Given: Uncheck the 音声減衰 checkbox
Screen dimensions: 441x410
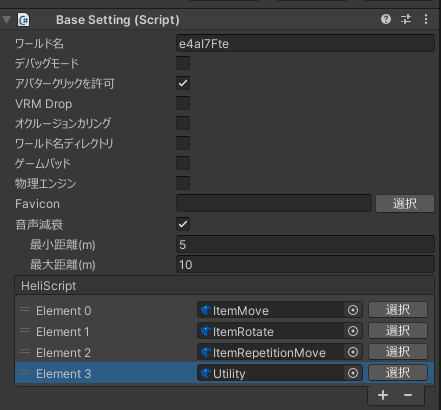Looking at the screenshot, I should point(183,224).
